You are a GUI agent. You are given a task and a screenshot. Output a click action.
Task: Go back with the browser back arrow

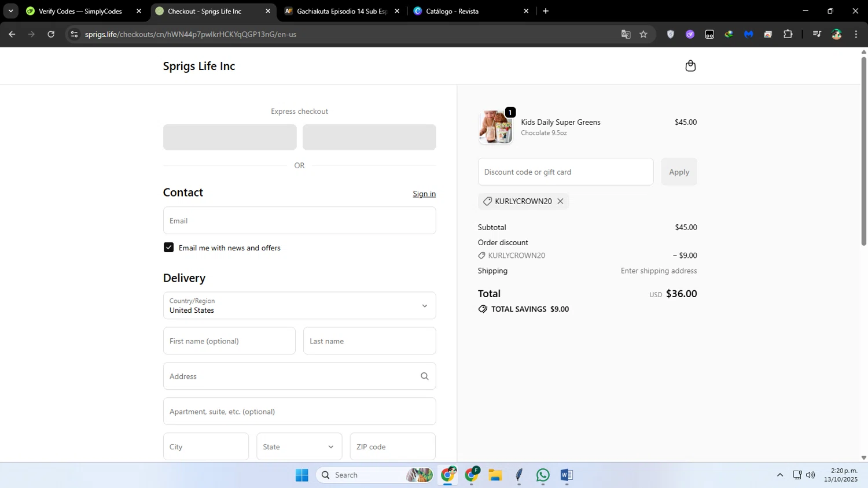point(12,34)
